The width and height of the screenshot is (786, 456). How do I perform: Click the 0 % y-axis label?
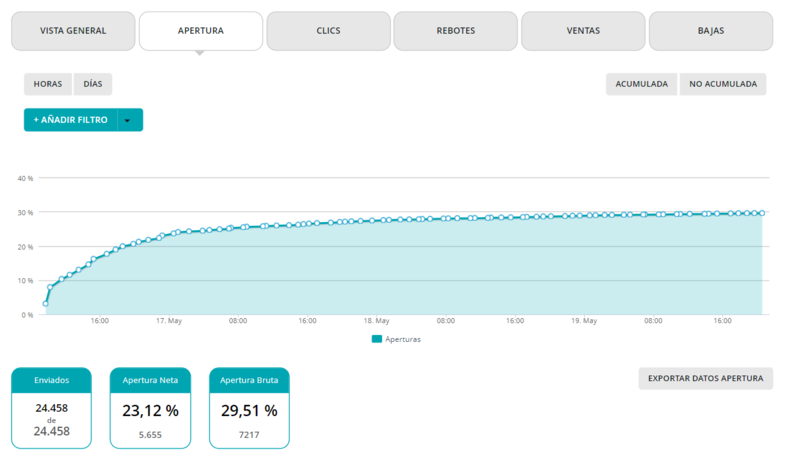27,315
